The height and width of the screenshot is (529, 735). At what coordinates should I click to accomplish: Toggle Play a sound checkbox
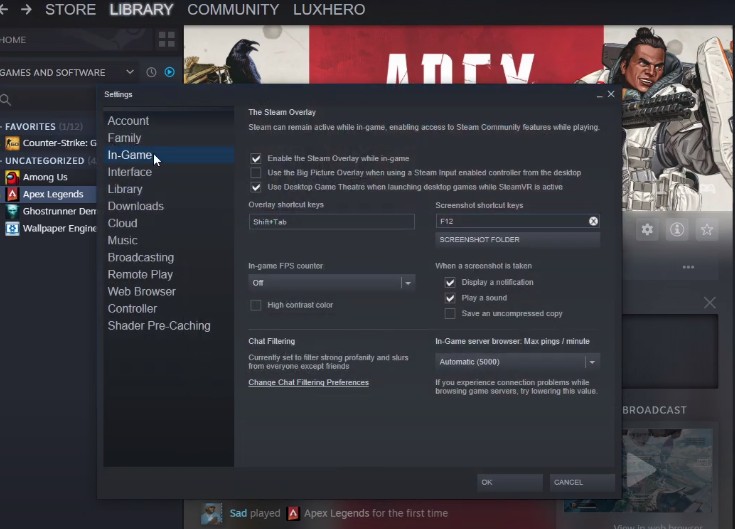(450, 298)
